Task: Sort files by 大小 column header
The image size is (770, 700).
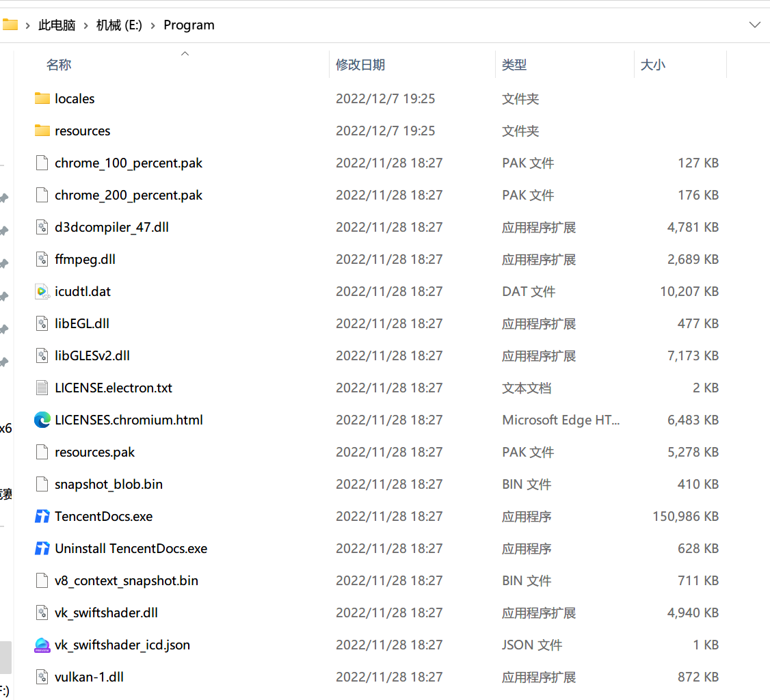Action: (x=653, y=65)
